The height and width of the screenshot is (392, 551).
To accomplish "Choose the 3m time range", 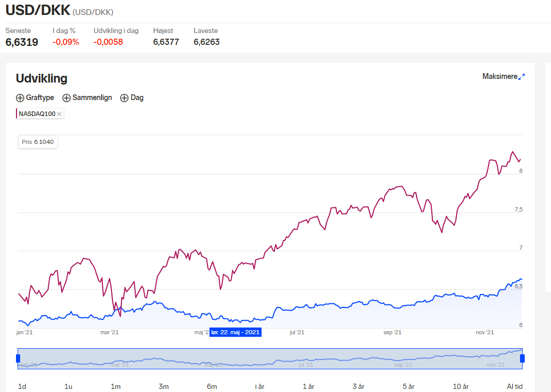I will click(x=164, y=386).
